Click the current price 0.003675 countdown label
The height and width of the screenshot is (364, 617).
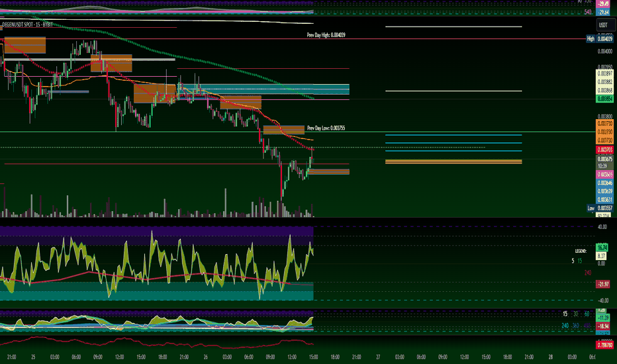coord(605,162)
